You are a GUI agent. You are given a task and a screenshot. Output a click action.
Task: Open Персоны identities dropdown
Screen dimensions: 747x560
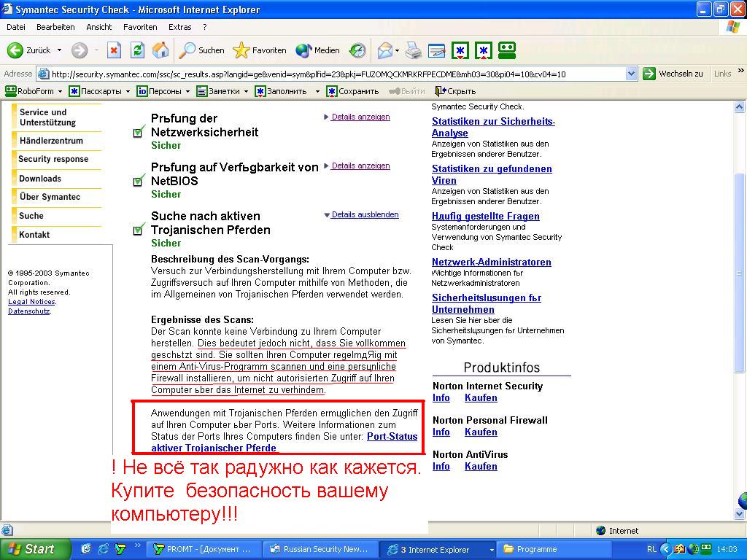coord(163,91)
